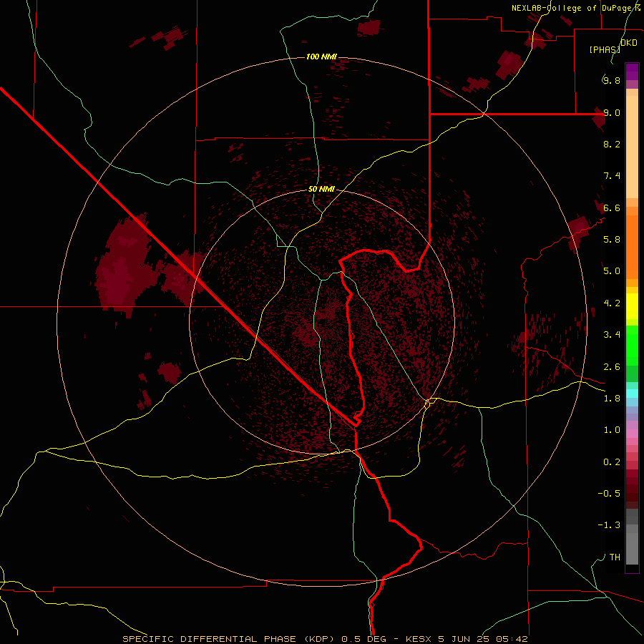
Task: Click the [PHAS] legend header label
Action: click(605, 49)
